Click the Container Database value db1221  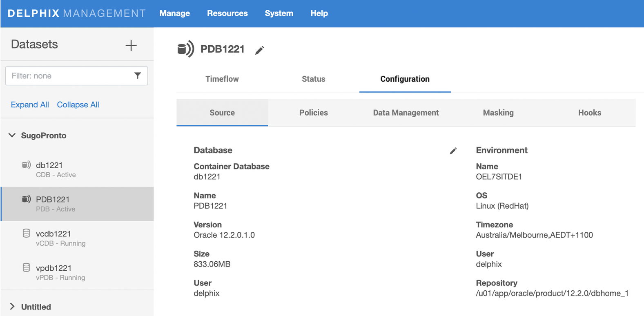pos(207,177)
